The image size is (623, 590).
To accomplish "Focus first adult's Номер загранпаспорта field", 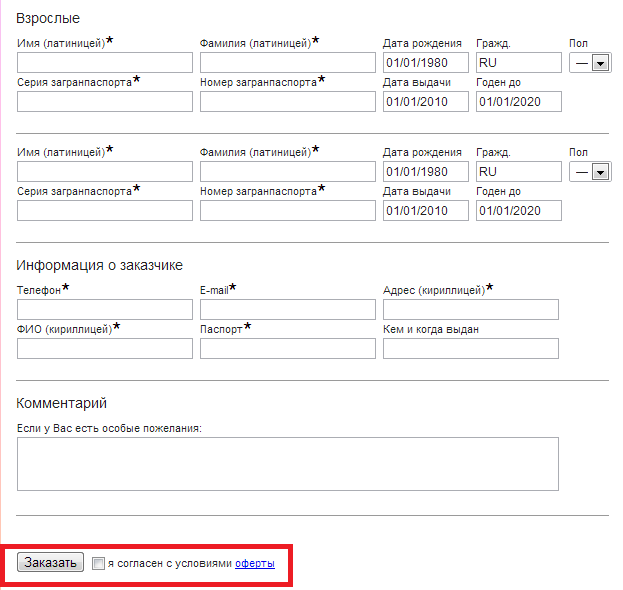I will [288, 102].
